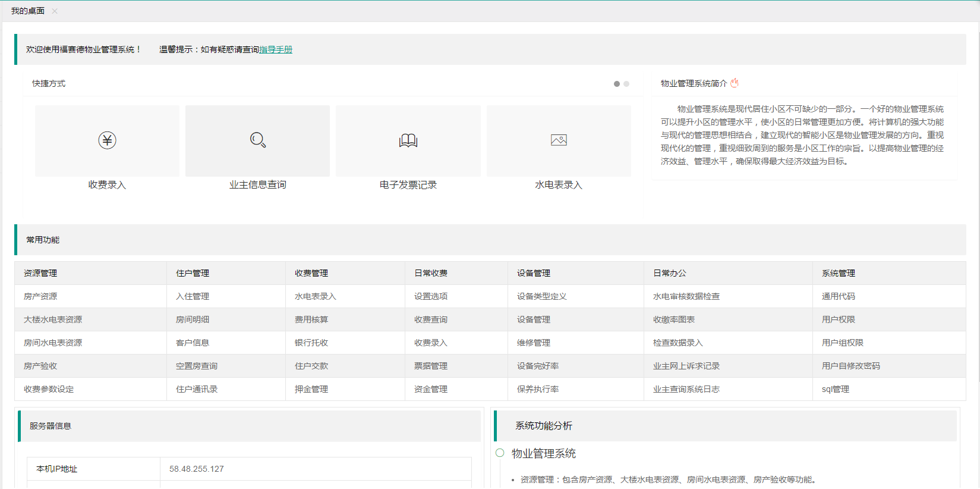This screenshot has height=489, width=980.
Task: Click the flame icon beside 物业管理系统简介
Action: tap(735, 83)
